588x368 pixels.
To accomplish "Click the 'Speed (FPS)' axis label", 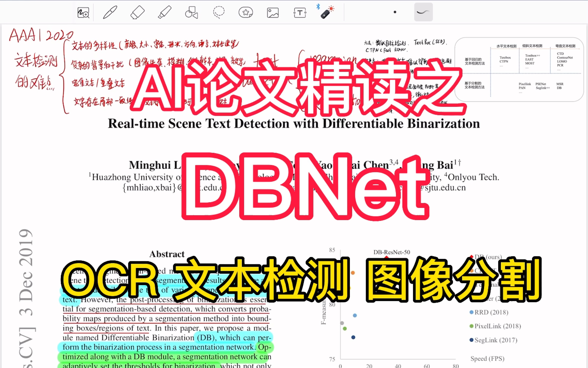I will tap(487, 358).
